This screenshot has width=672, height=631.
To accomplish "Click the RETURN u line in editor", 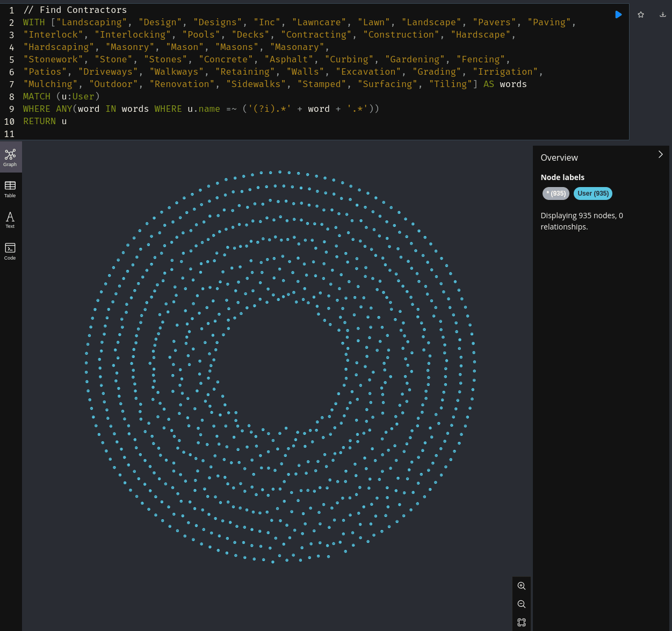I will coord(45,121).
